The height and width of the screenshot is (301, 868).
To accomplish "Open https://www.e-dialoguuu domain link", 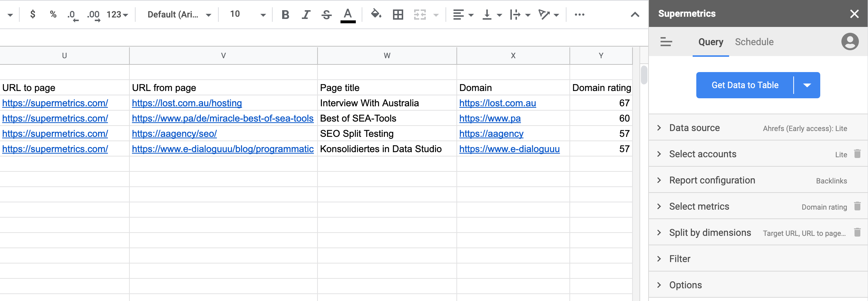I will tap(509, 149).
